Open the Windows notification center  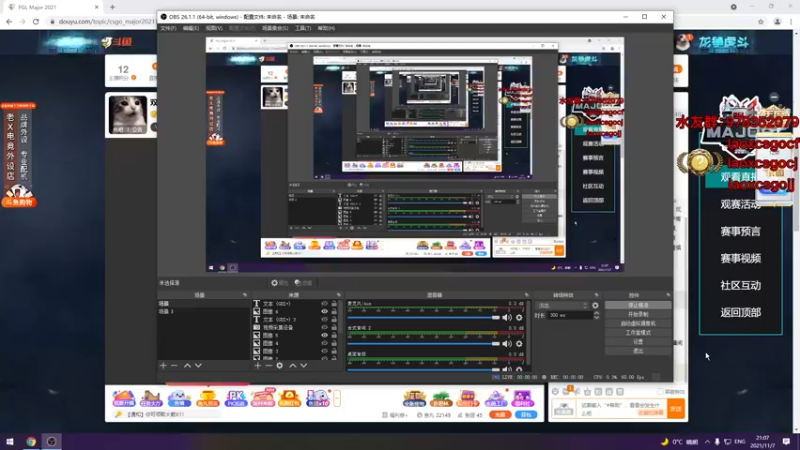click(786, 442)
